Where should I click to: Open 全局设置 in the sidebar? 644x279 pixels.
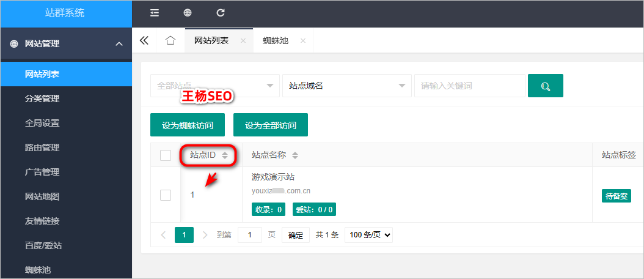[66, 123]
